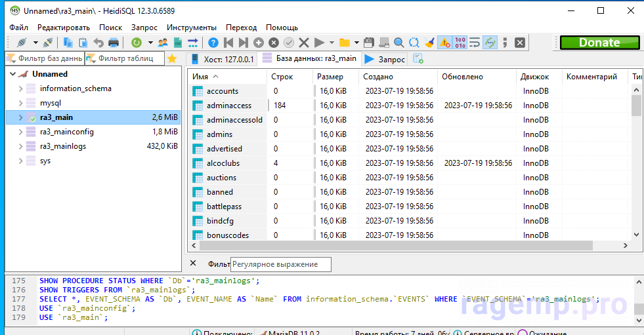The image size is (644, 335).
Task: Click the semicolon delimiter icon
Action: coord(505,43)
